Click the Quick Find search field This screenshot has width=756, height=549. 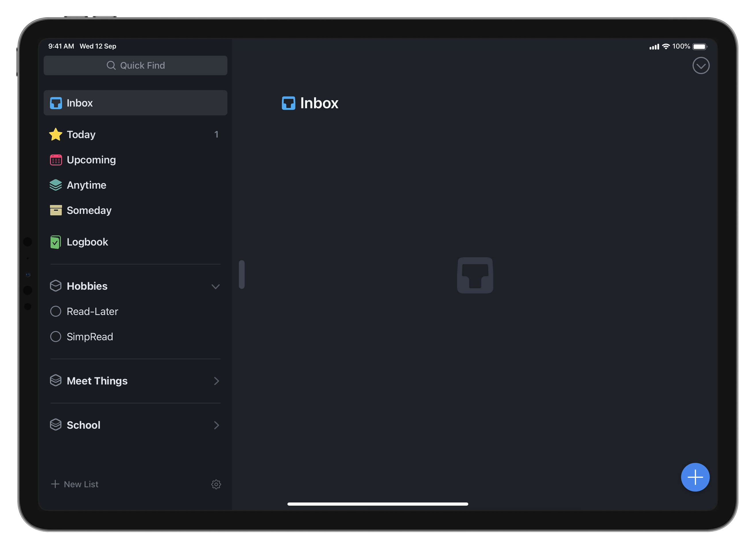135,65
